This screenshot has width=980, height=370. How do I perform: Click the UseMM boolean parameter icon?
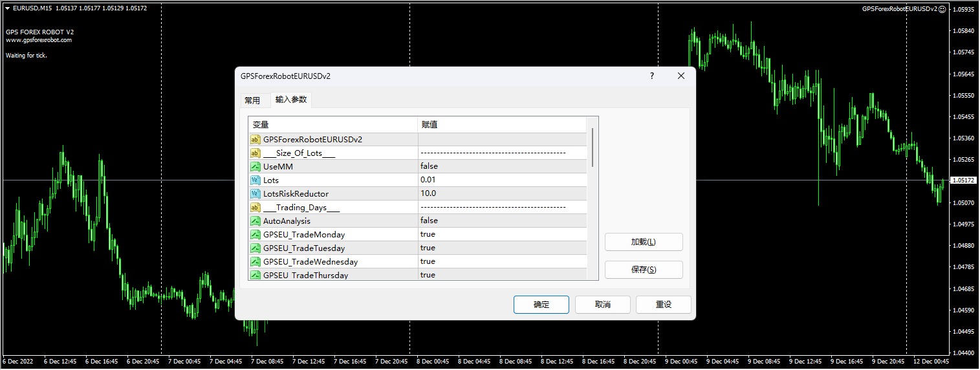tap(255, 166)
